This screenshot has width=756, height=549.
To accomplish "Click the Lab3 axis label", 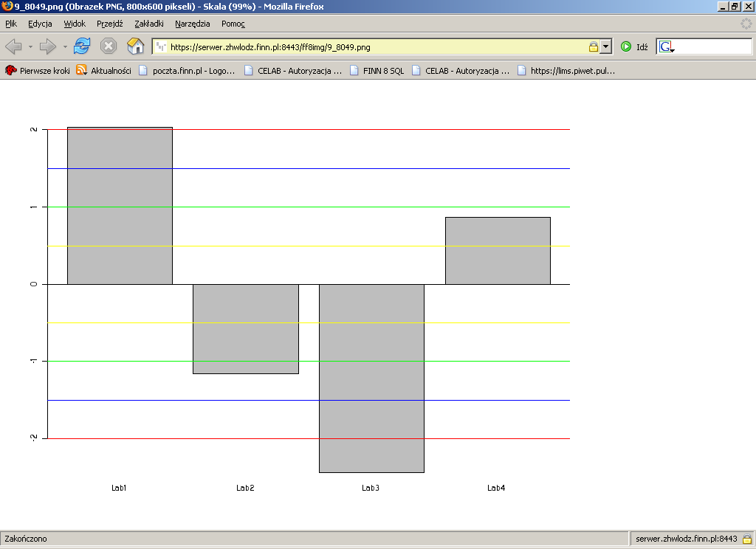I will click(371, 488).
